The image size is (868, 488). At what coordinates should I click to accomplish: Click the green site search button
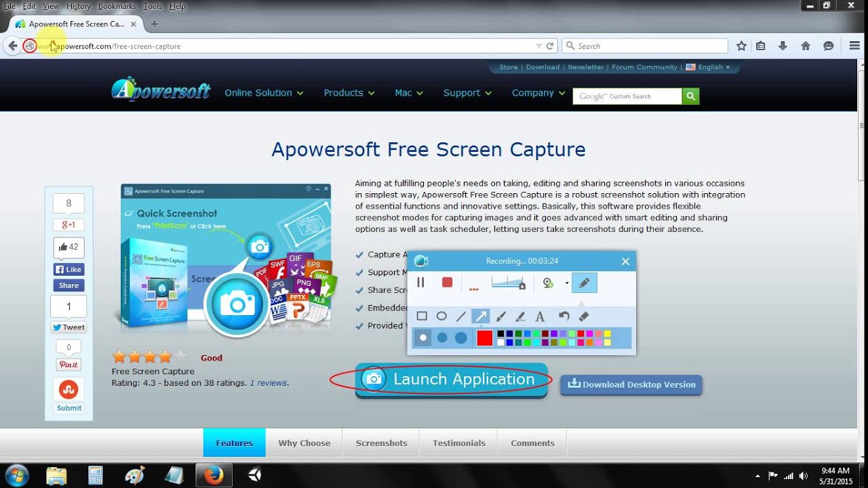(690, 96)
